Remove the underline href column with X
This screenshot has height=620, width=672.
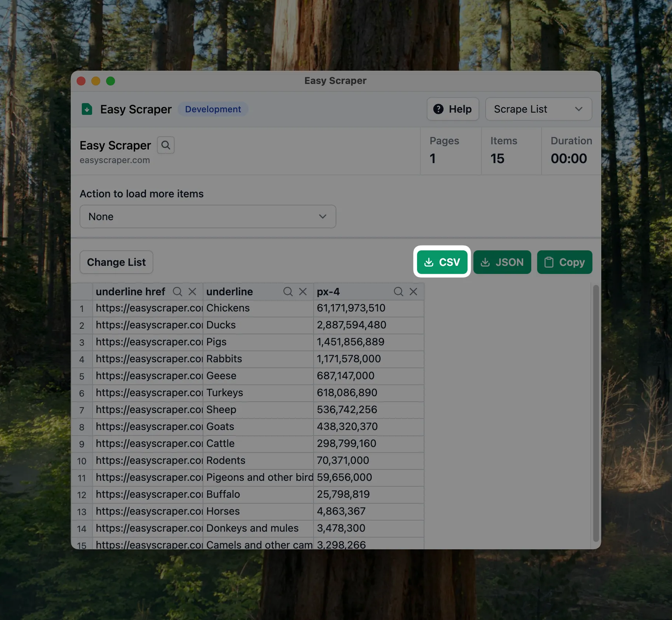tap(192, 292)
